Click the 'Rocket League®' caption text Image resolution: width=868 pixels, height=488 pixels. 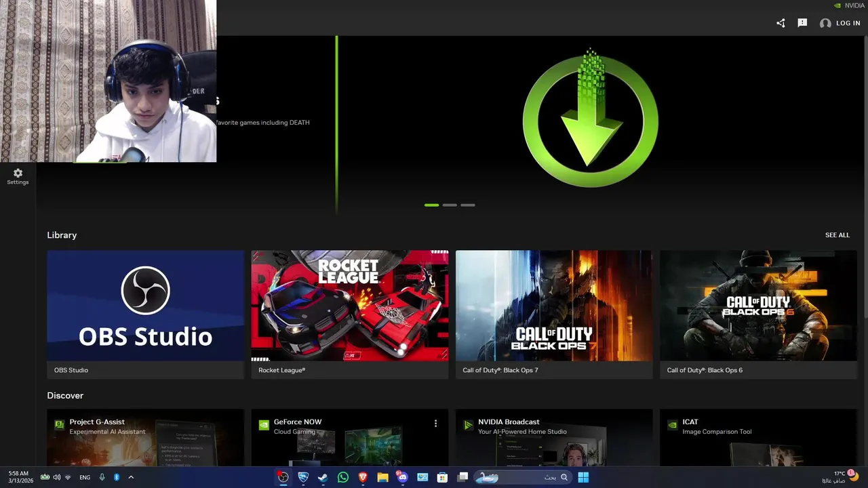click(x=281, y=370)
